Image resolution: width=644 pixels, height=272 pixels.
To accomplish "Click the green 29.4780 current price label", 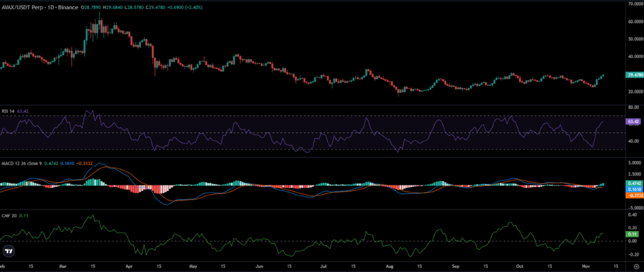I will 634,75.
